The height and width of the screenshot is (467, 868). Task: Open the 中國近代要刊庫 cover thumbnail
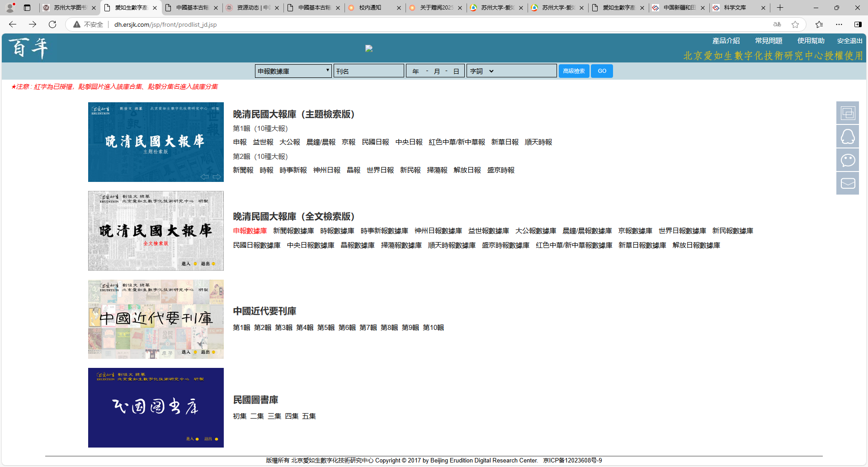point(156,319)
